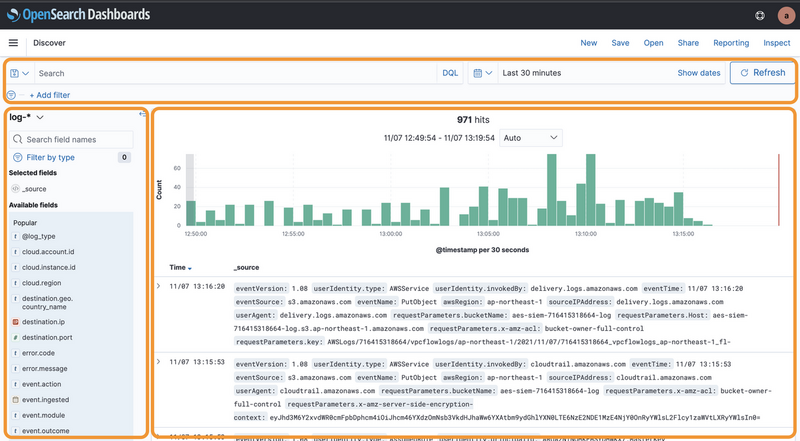The width and height of the screenshot is (800, 441).
Task: Click the Discover breadcrumb
Action: click(49, 43)
